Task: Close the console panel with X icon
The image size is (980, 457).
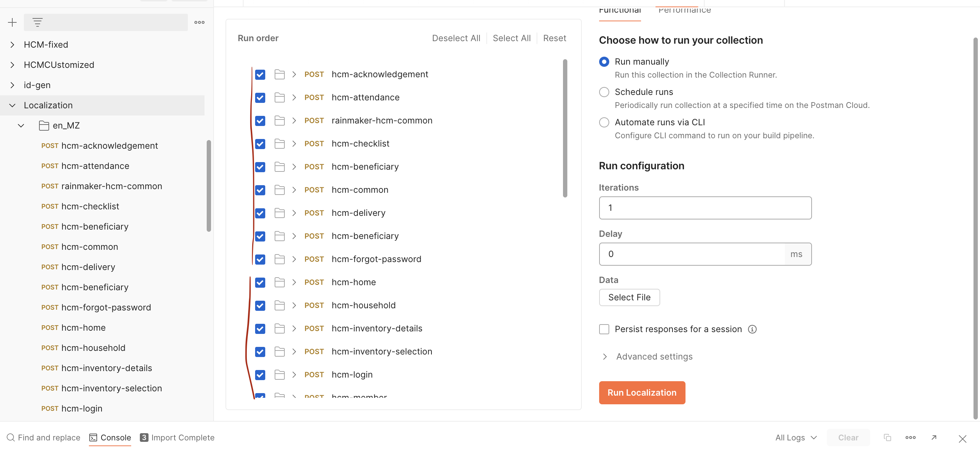Action: [x=963, y=439]
